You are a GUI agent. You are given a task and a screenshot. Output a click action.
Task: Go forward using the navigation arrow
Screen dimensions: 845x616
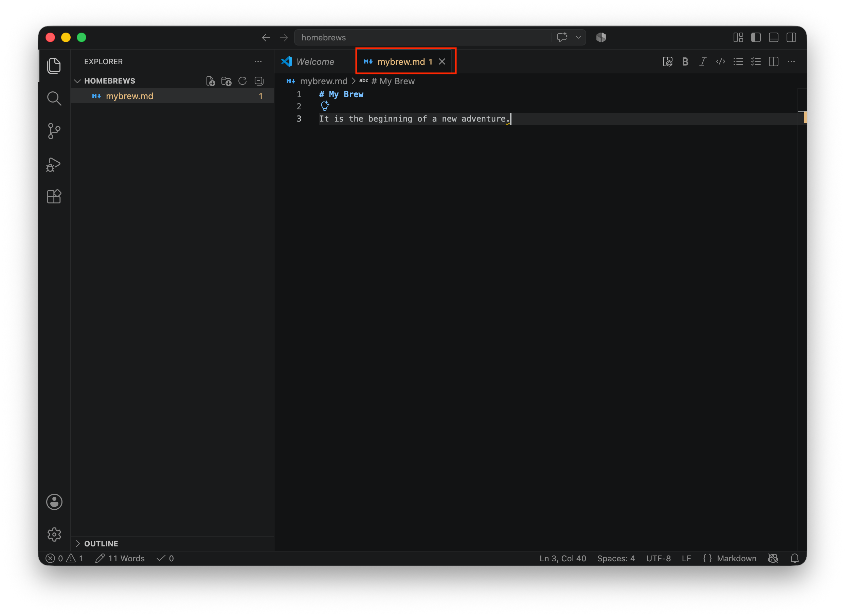tap(284, 38)
